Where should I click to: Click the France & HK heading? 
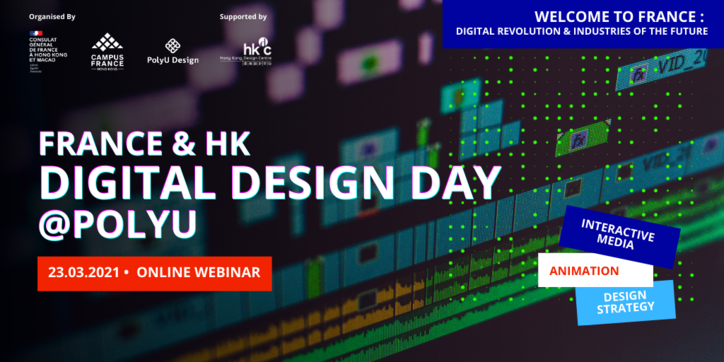[x=145, y=144]
